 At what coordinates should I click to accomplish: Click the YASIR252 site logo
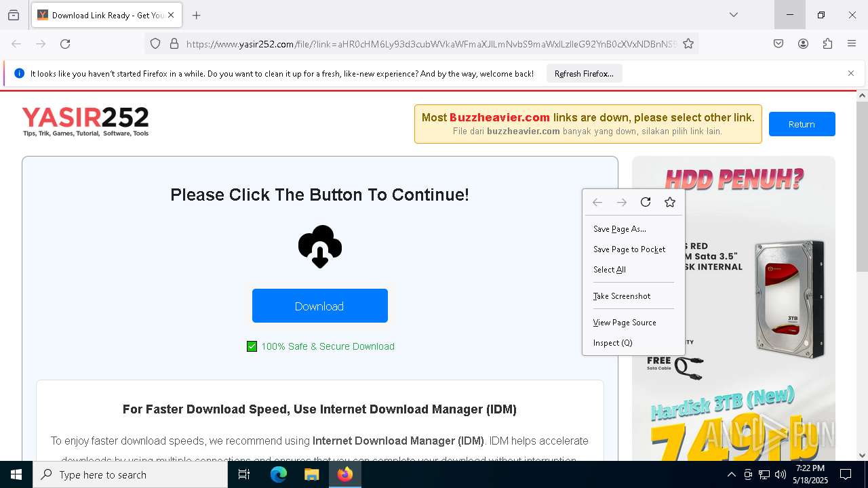[x=85, y=122]
